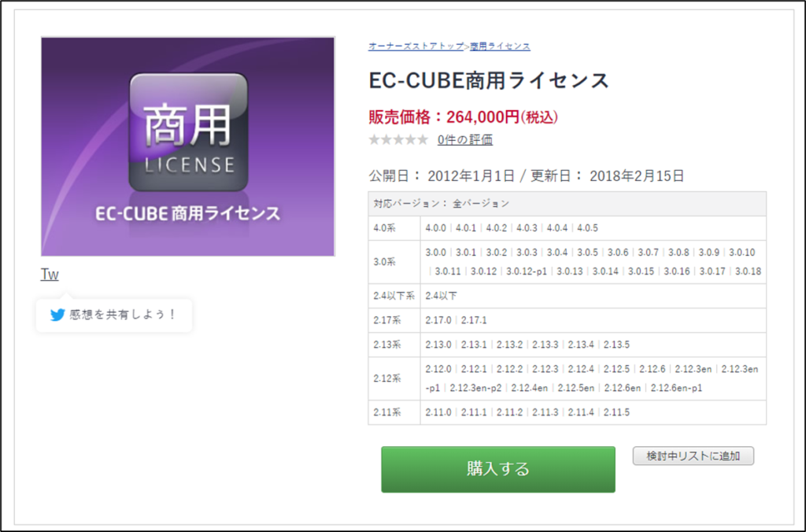Click the 更新日 2018年2月15日 date text
The width and height of the screenshot is (806, 532).
607,175
